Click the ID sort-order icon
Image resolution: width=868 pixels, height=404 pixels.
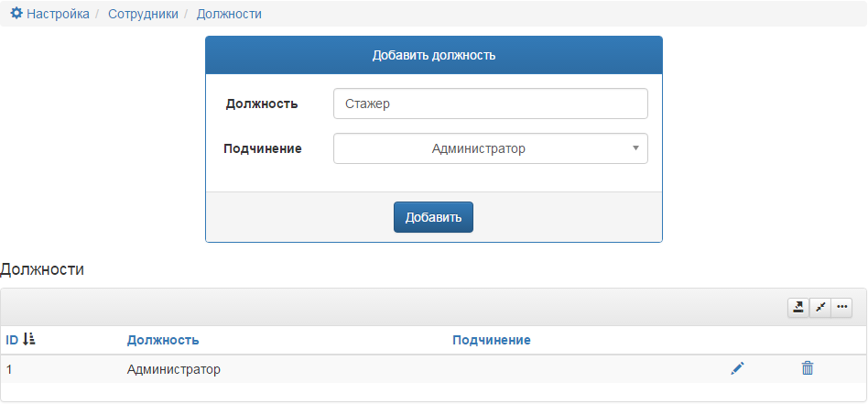tap(29, 340)
